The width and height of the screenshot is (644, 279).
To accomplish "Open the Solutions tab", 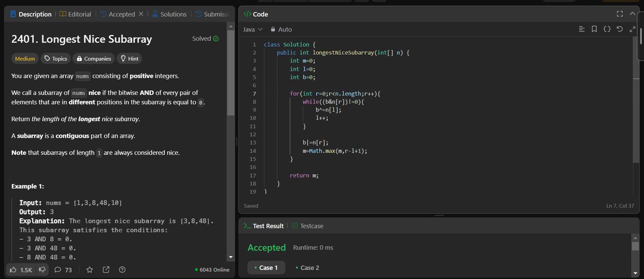I will tap(169, 14).
